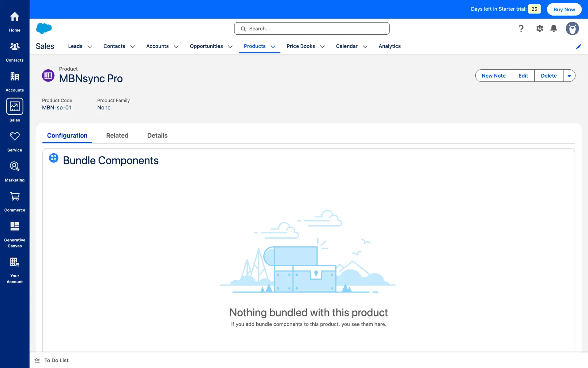Click the Service heart icon
Image resolution: width=588 pixels, height=368 pixels.
click(15, 136)
